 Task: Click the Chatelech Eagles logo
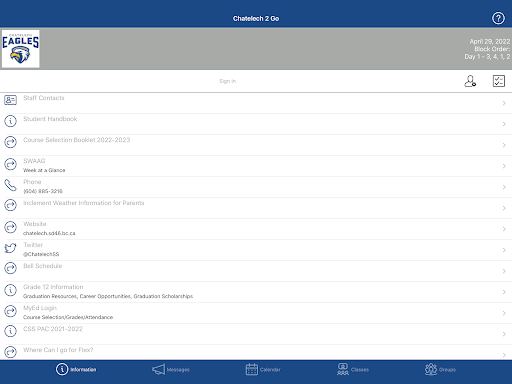pos(21,49)
